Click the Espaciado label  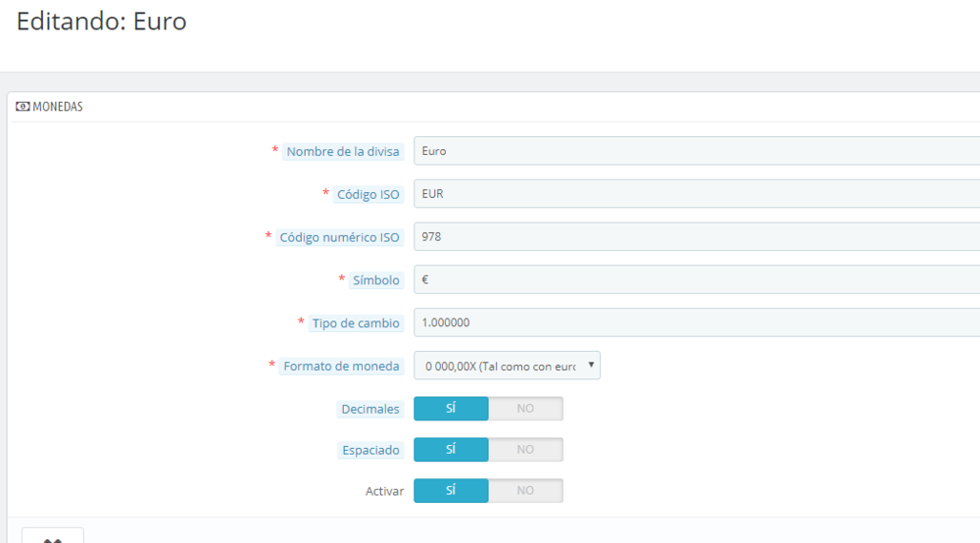point(370,450)
